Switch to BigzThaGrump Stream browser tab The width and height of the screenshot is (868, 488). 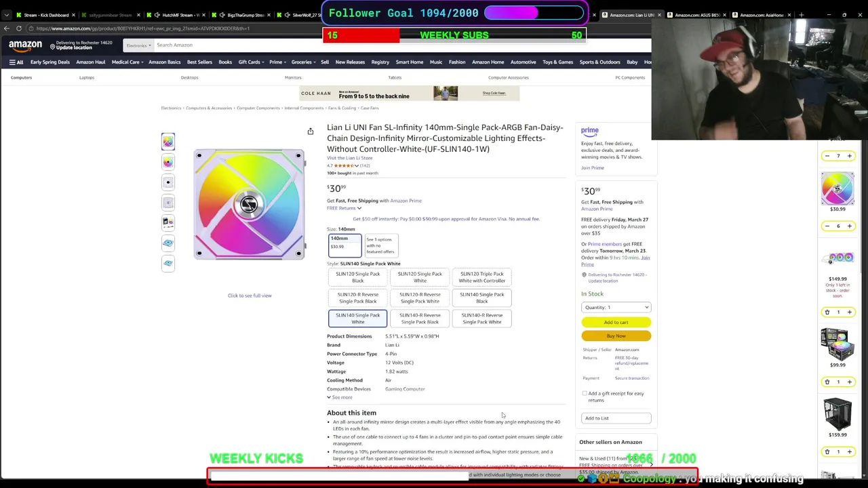[x=241, y=15]
